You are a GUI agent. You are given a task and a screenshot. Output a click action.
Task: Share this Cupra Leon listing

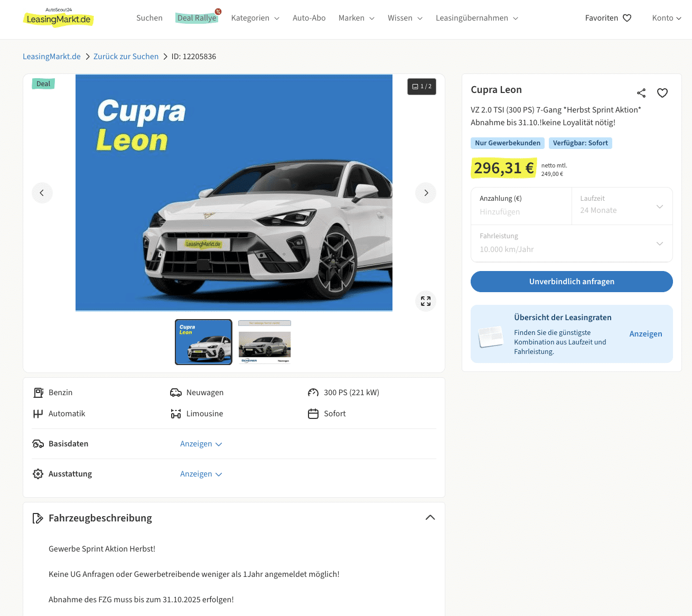[641, 93]
